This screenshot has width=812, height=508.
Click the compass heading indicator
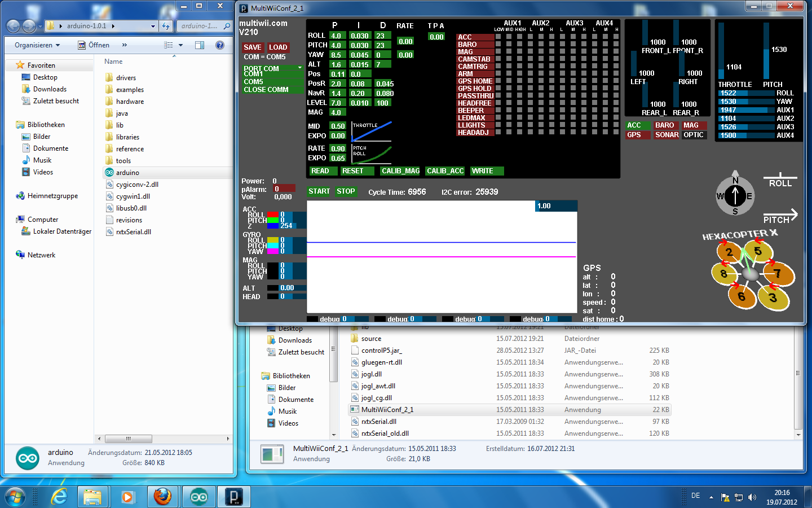click(x=735, y=195)
